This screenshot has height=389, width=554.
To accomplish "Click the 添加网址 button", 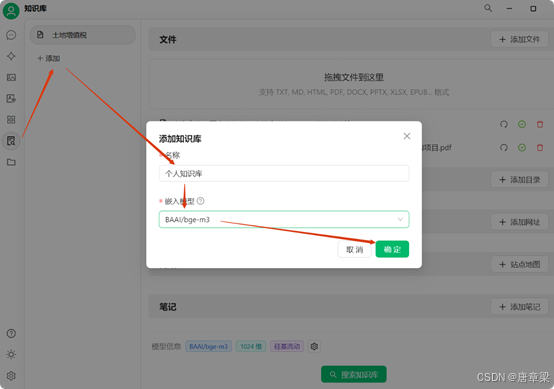I will coord(519,222).
